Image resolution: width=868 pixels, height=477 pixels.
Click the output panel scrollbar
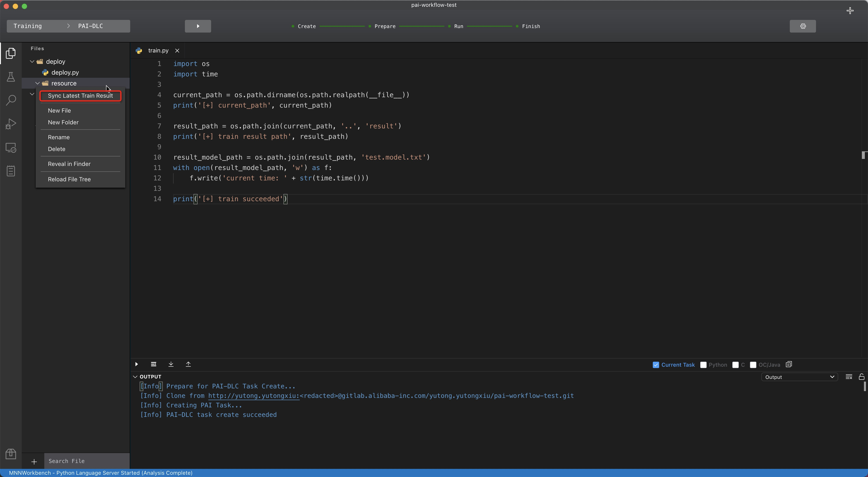(865, 386)
